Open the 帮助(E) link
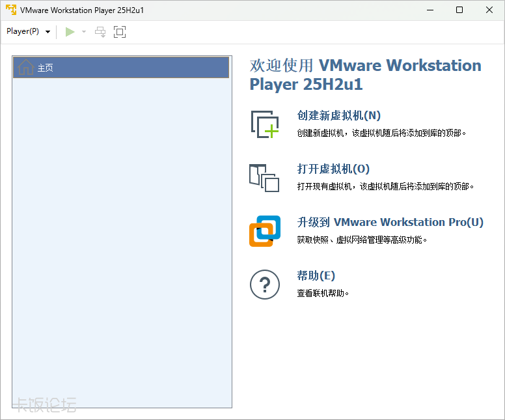 click(316, 275)
